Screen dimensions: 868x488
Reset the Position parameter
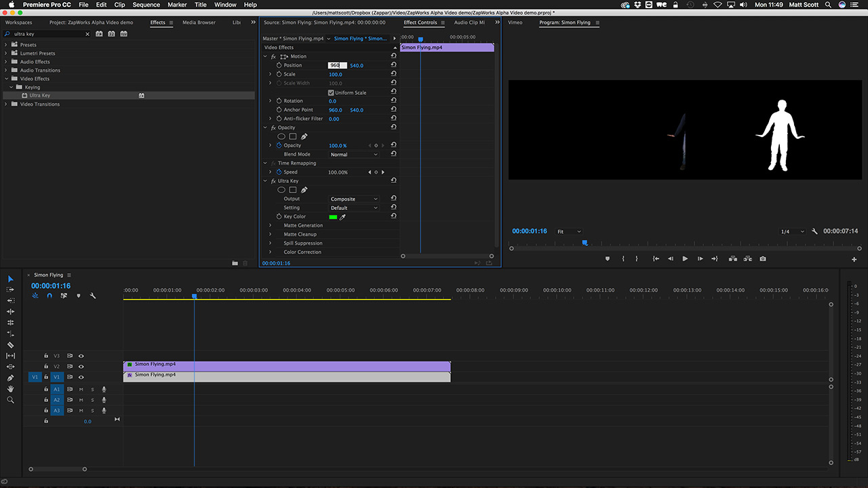pos(393,65)
